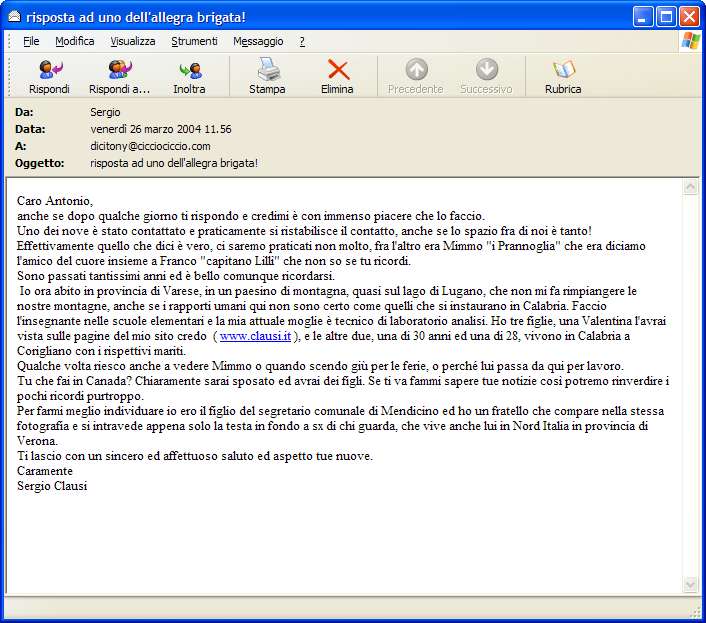Close the message window
This screenshot has width=706, height=623.
point(689,17)
